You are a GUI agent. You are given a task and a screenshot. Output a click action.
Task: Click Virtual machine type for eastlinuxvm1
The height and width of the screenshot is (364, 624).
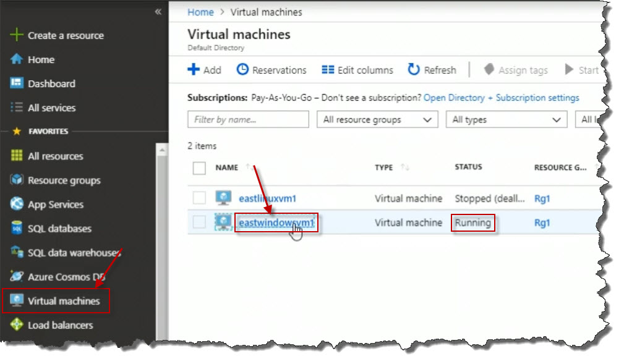[x=408, y=198]
